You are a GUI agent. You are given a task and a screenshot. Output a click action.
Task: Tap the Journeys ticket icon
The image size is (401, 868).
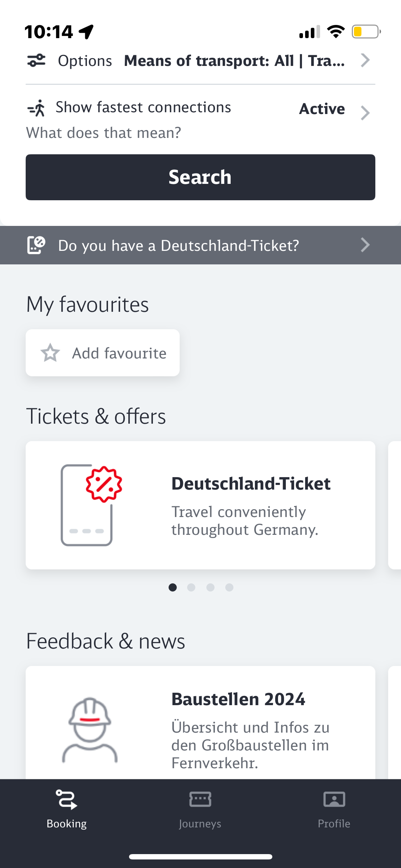200,799
